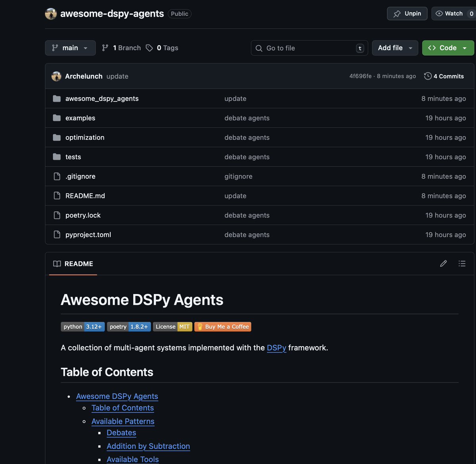Click the python 3.12+ badge
This screenshot has width=476, height=464.
point(83,327)
